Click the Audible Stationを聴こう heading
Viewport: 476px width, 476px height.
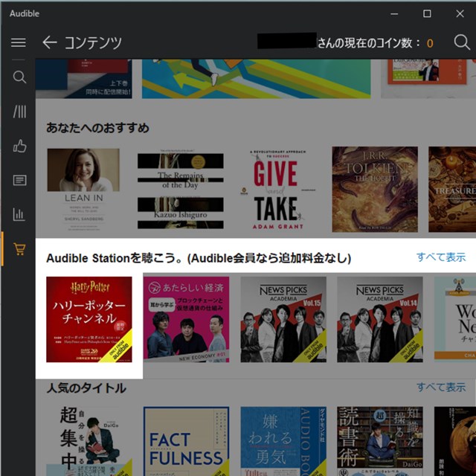point(199,258)
